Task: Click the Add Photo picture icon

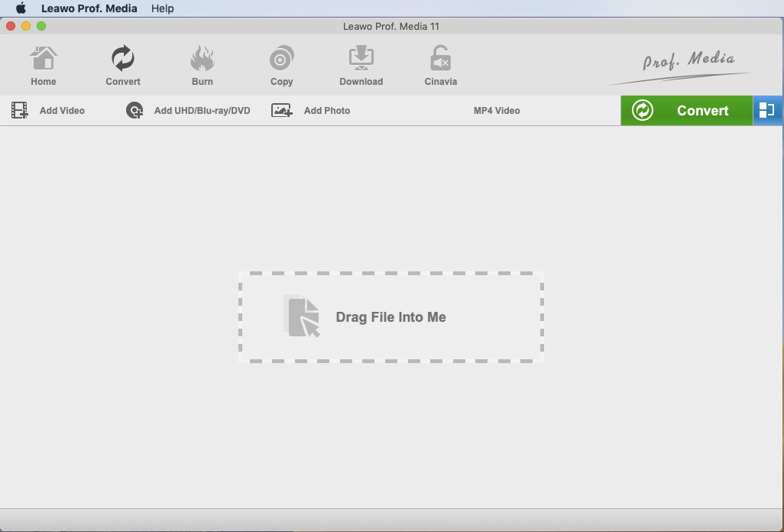Action: pyautogui.click(x=281, y=111)
